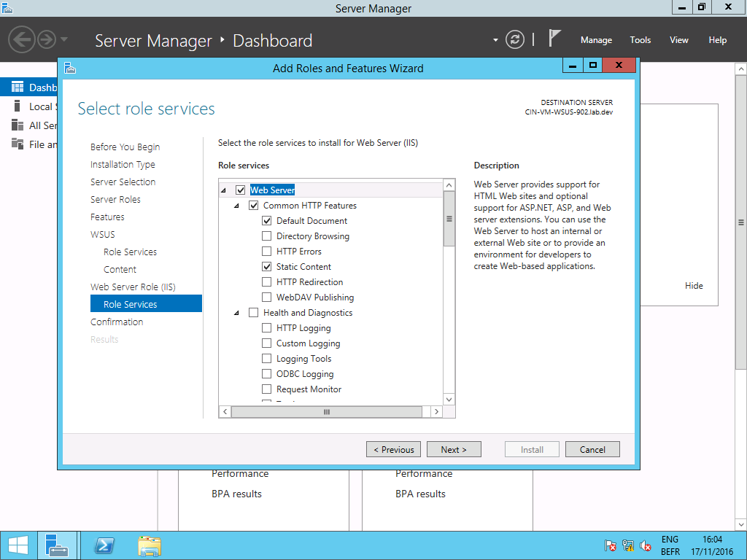Screen dimensions: 747x560
Task: Click the Server Manager forward arrow icon
Action: click(47, 39)
